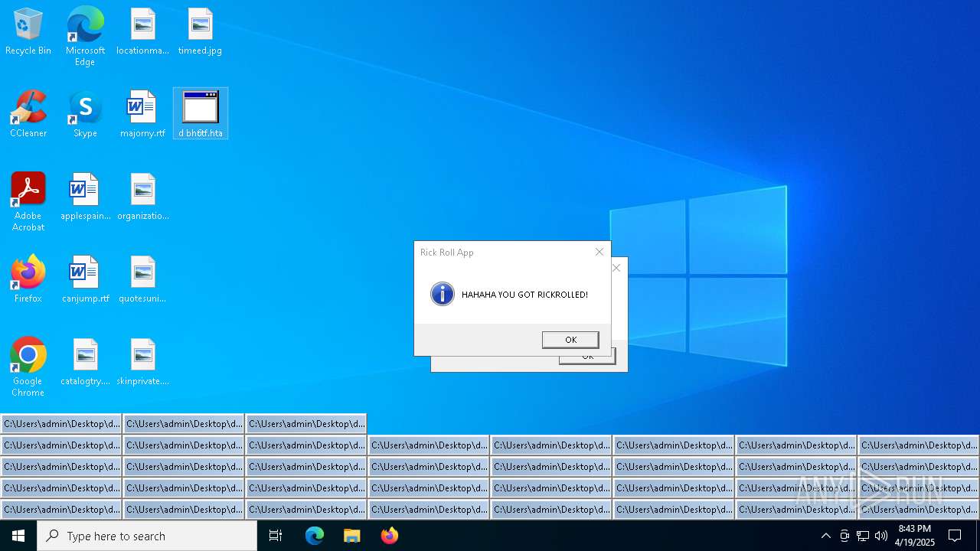Click the taskbar search box

coord(147,536)
